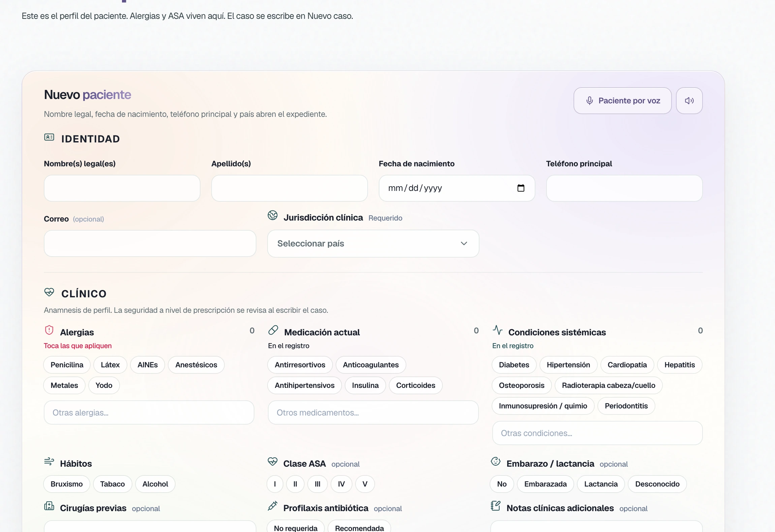Click the Paciente por voz button
Viewport: 775px width, 532px height.
tap(622, 101)
